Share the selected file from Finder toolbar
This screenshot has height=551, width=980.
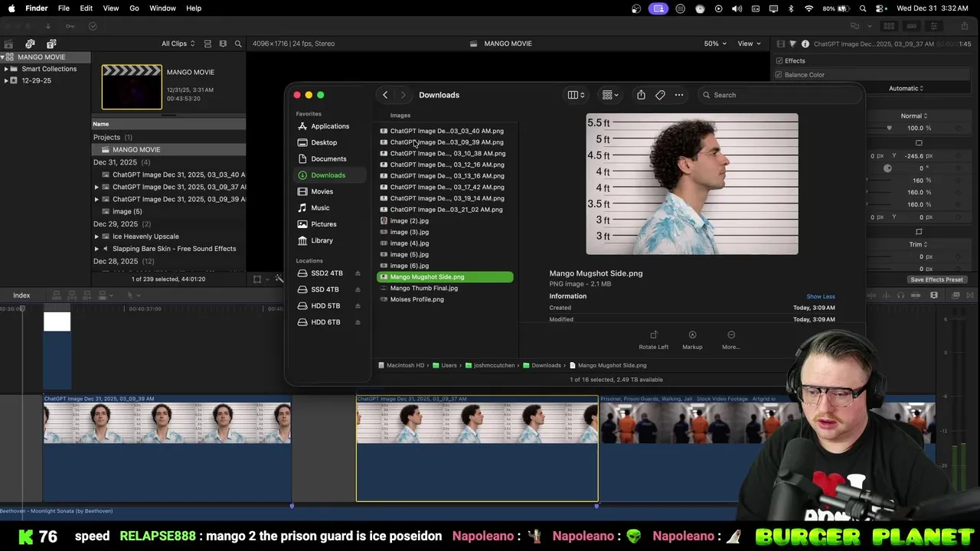click(641, 95)
